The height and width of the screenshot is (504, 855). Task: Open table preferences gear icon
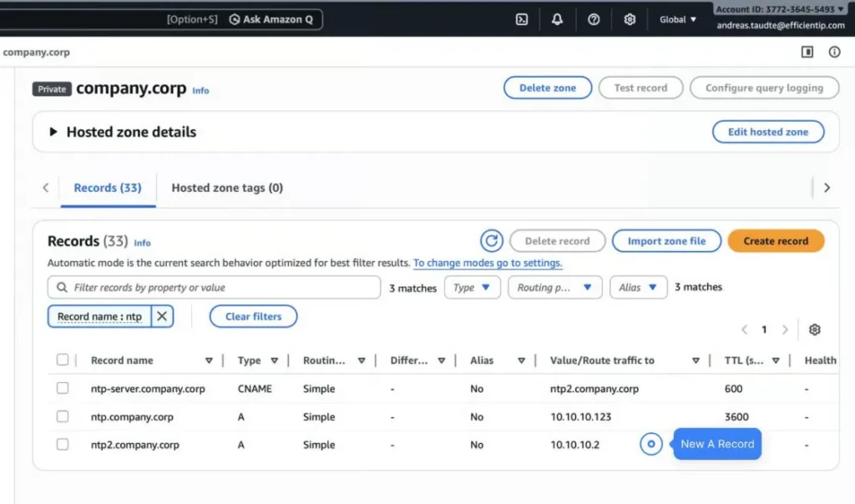[814, 330]
